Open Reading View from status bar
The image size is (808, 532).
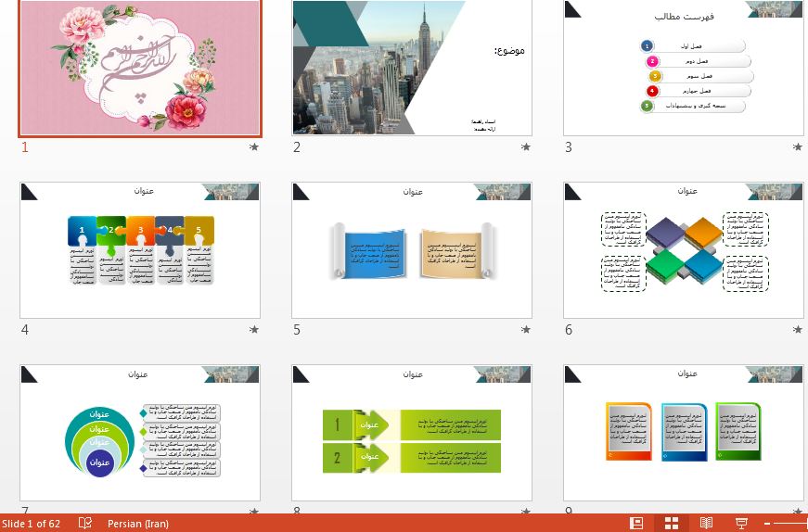point(706,524)
